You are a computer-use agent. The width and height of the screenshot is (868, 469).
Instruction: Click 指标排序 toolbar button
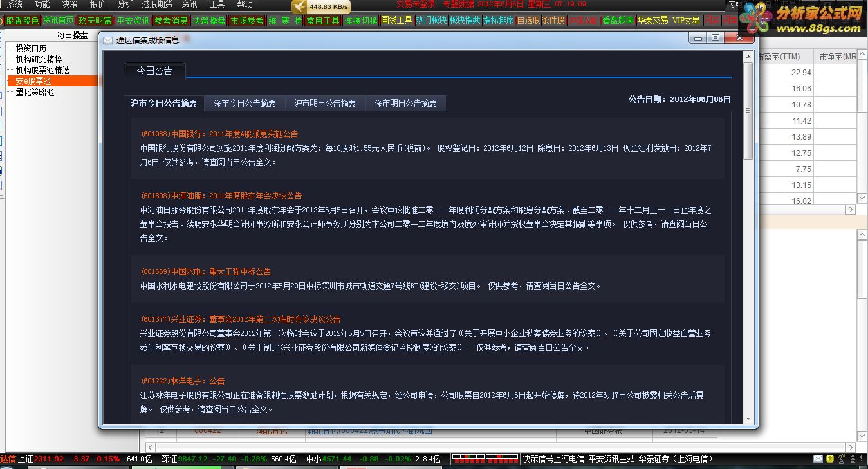pos(499,21)
